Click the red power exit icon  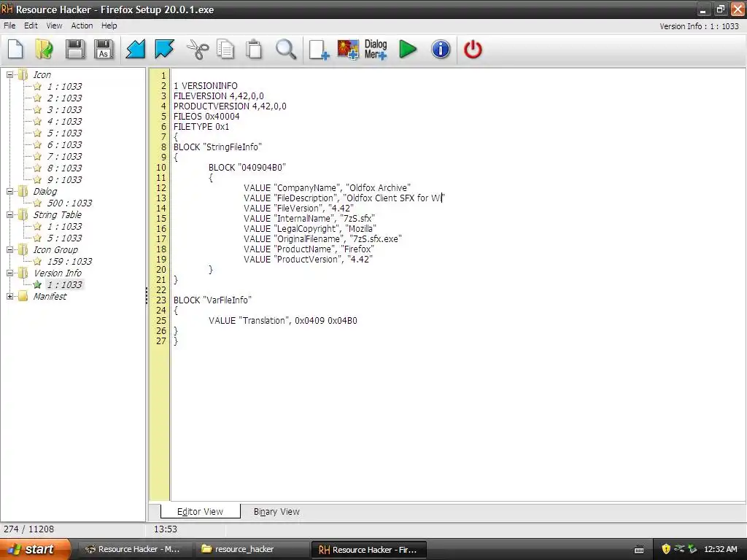(473, 49)
